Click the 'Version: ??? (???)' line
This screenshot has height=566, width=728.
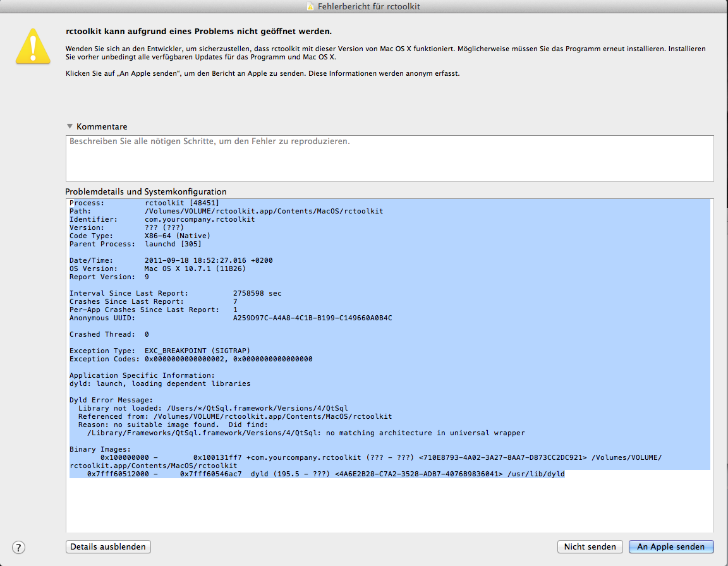click(127, 227)
